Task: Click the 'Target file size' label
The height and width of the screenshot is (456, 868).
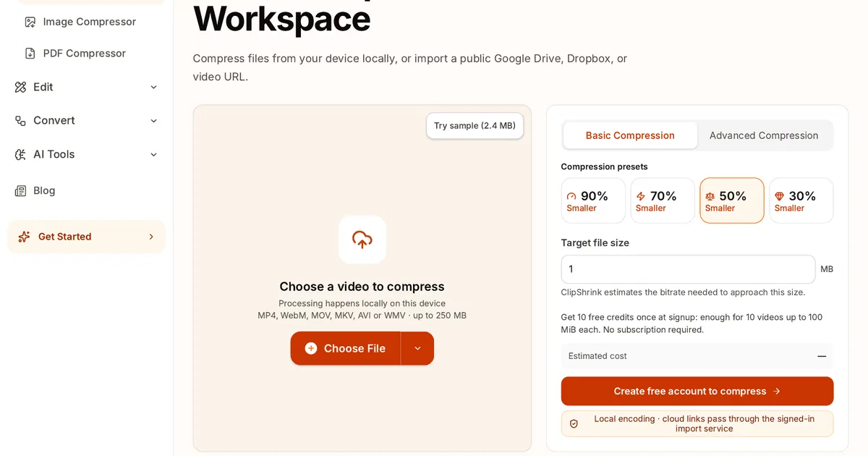Action: [x=595, y=243]
